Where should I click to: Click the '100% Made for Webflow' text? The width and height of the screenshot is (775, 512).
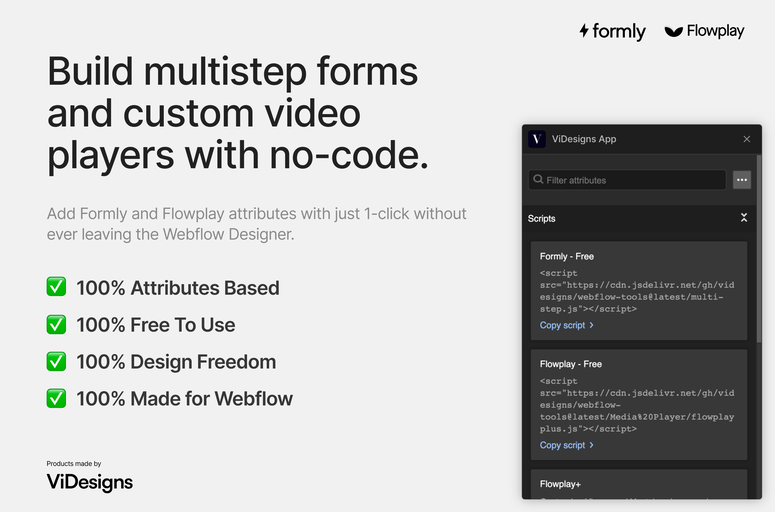pos(184,399)
